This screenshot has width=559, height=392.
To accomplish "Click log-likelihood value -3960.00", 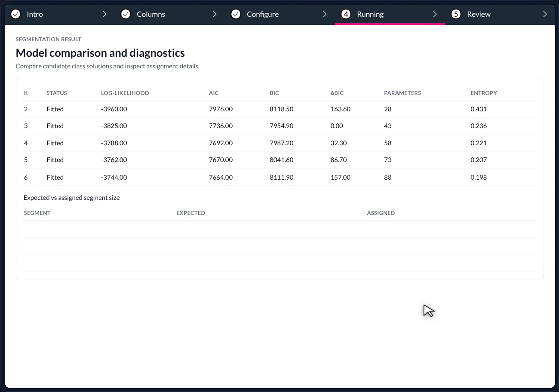I will tap(114, 109).
